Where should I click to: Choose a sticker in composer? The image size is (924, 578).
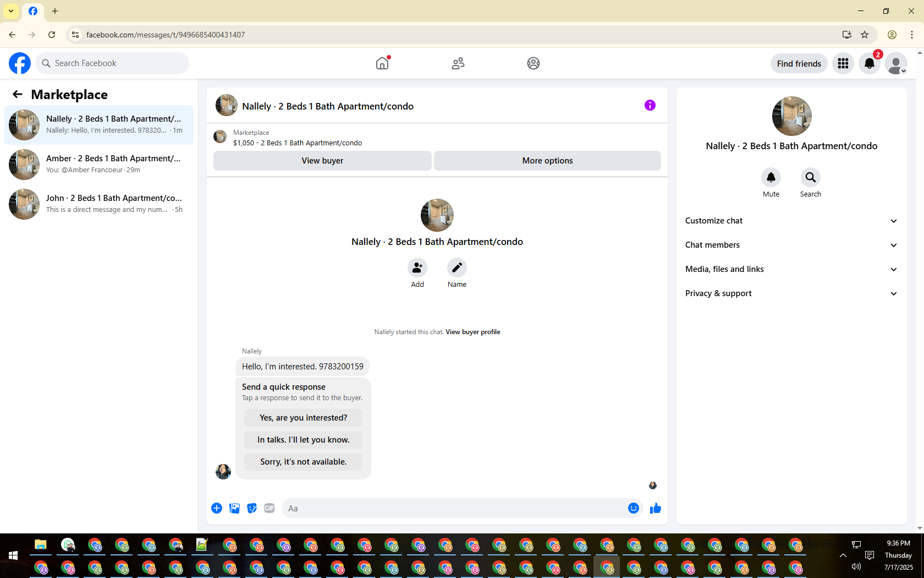(252, 508)
